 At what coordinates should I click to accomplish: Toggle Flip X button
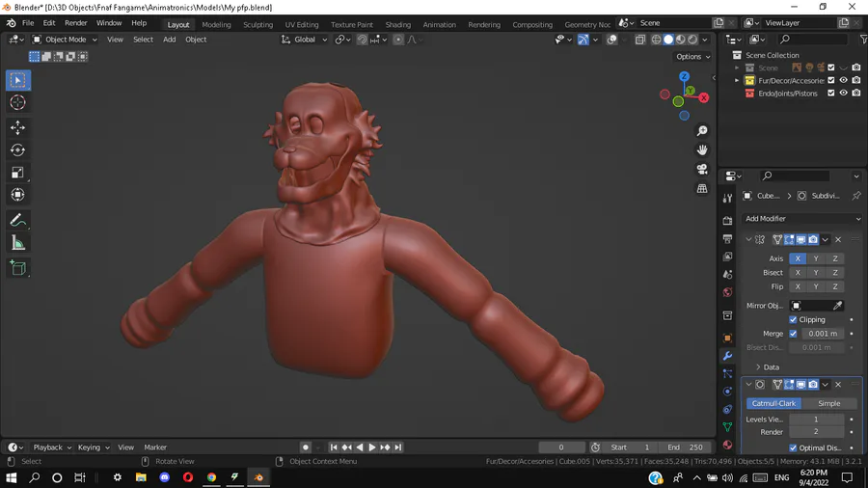pos(798,286)
